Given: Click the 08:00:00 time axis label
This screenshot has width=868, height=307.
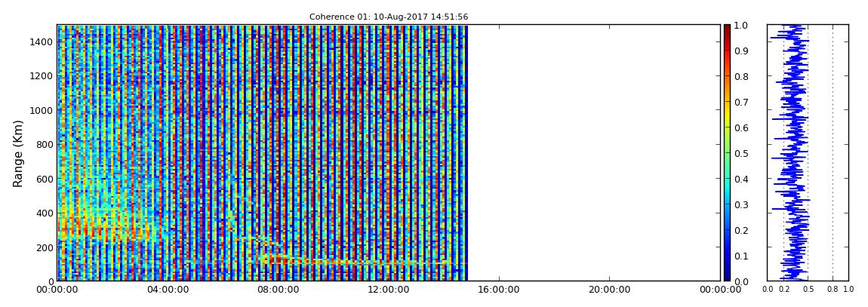Looking at the screenshot, I should coord(279,290).
